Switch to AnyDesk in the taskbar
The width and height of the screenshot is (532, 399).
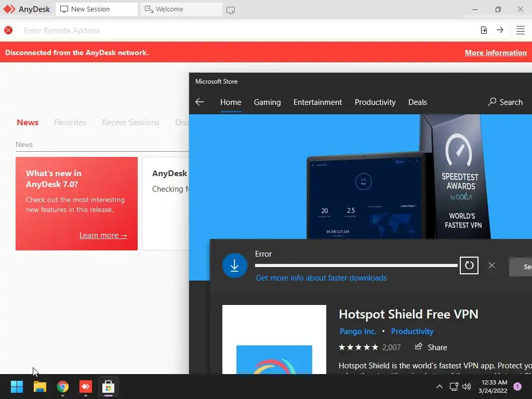(86, 387)
